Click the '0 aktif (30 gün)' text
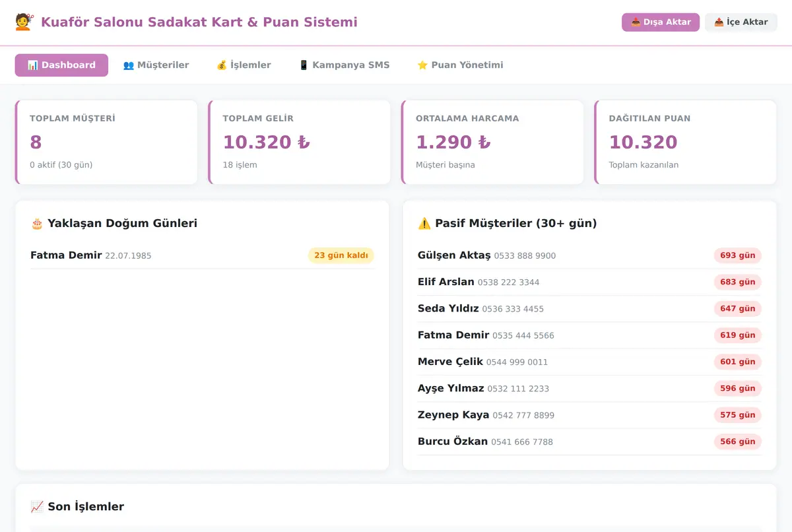Viewport: 792px width, 532px height. (61, 165)
